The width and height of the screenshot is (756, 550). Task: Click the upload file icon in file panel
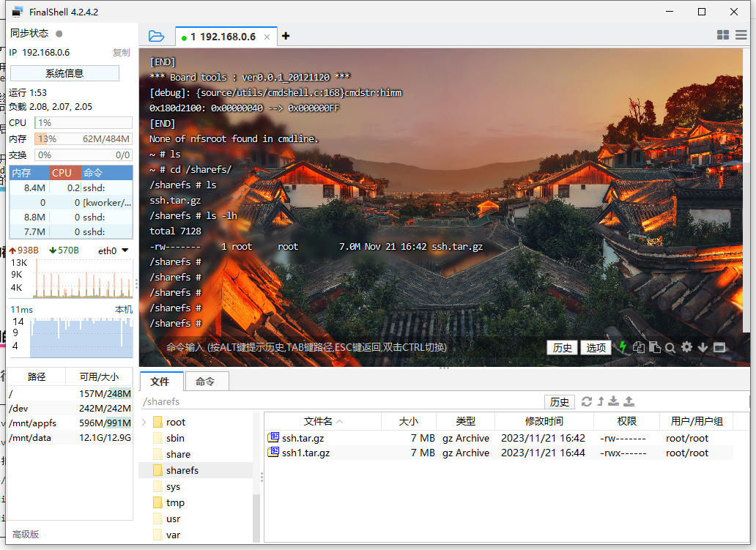629,401
